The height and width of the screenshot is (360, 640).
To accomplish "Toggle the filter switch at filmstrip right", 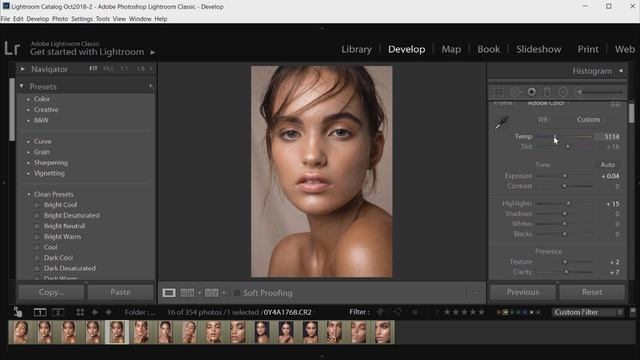I will (x=633, y=312).
